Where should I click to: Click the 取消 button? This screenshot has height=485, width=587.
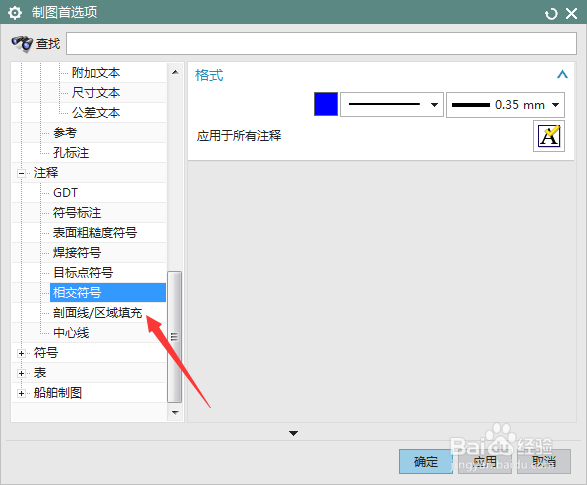[544, 461]
